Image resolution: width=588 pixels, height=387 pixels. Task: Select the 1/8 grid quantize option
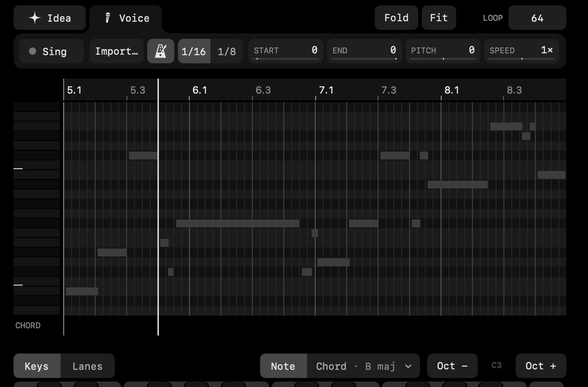click(x=226, y=51)
